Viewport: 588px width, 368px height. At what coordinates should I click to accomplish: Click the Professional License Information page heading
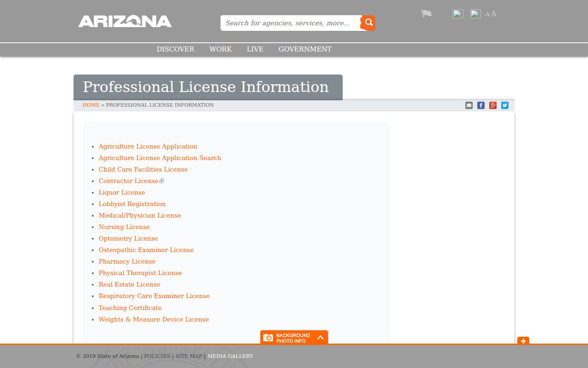pyautogui.click(x=206, y=87)
